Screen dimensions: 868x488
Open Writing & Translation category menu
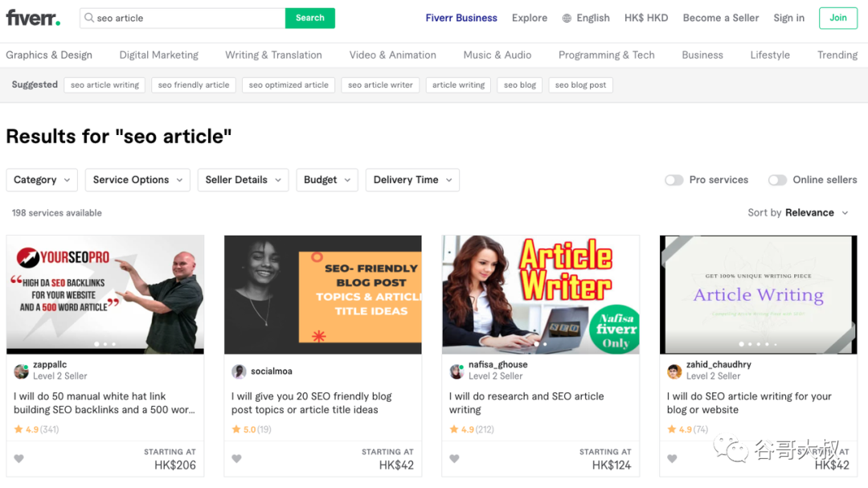pos(273,55)
